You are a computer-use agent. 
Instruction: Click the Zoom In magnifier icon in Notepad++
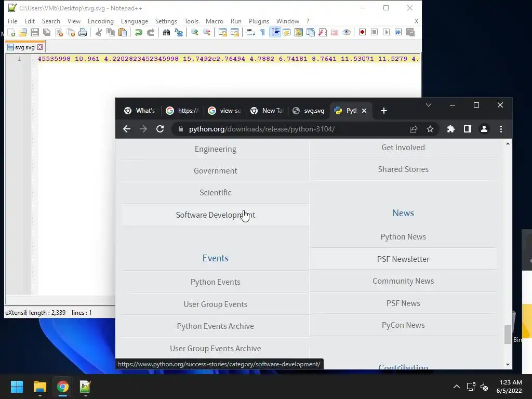pyautogui.click(x=194, y=32)
